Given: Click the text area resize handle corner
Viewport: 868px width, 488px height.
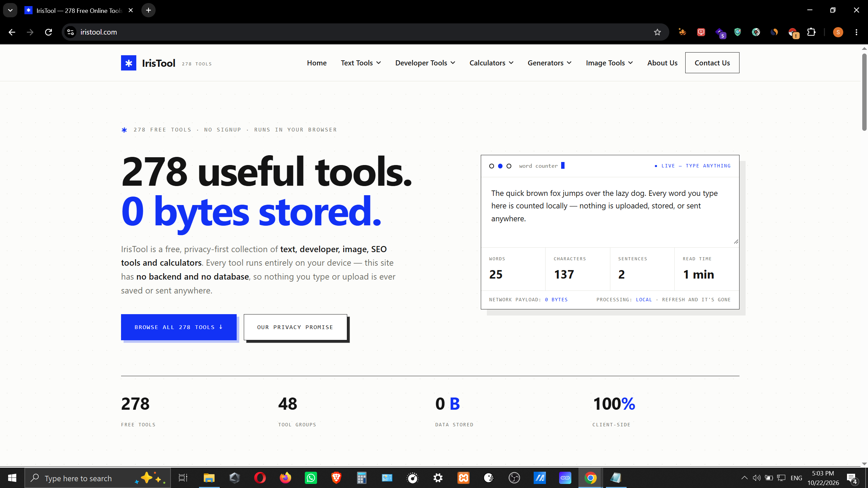Looking at the screenshot, I should 736,242.
